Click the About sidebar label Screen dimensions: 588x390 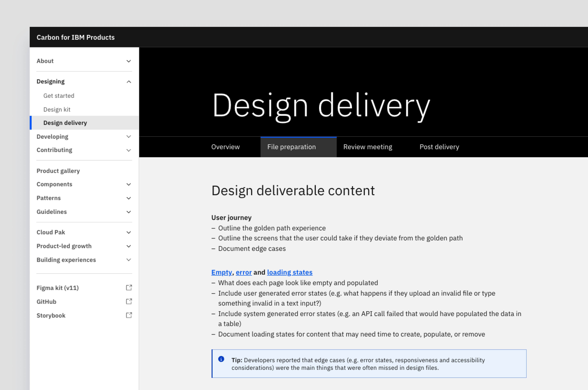click(45, 61)
